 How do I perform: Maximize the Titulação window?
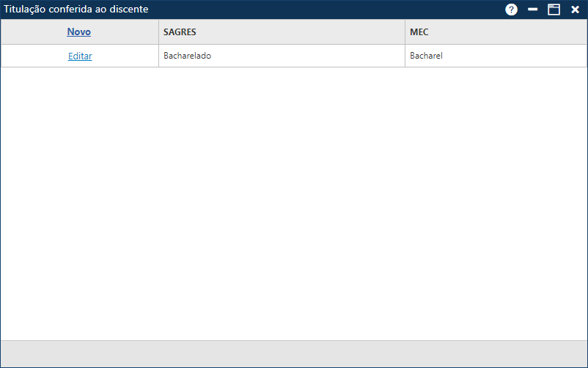coord(554,10)
